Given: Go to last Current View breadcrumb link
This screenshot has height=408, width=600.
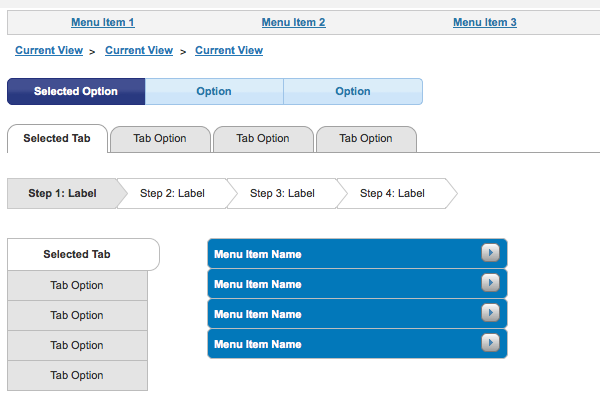Looking at the screenshot, I should pos(229,50).
